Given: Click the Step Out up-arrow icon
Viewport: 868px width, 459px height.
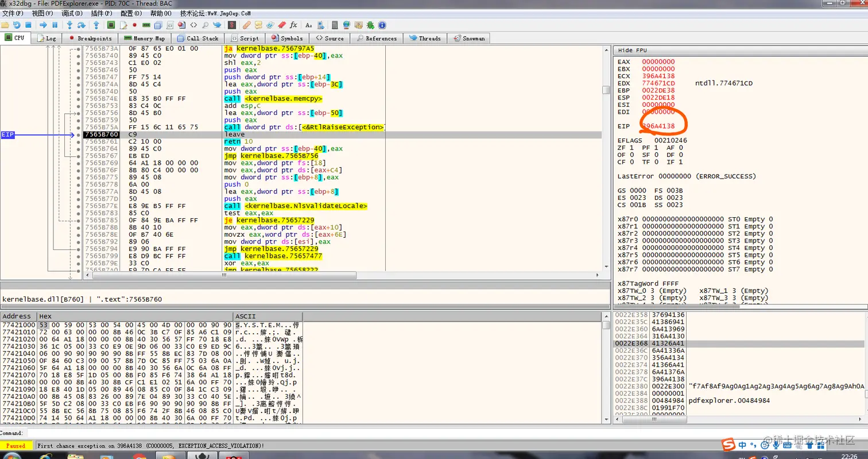Looking at the screenshot, I should pos(96,25).
